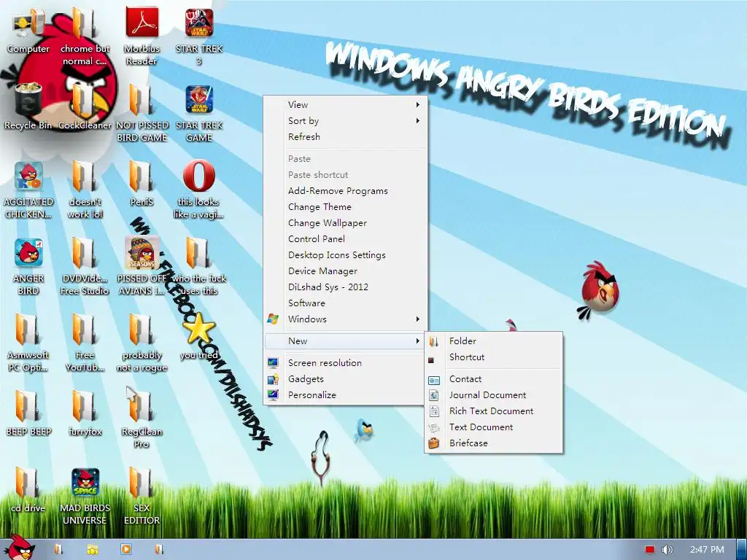Viewport: 747px width, 560px height.
Task: Click the media player taskbar icon
Action: coord(125,549)
